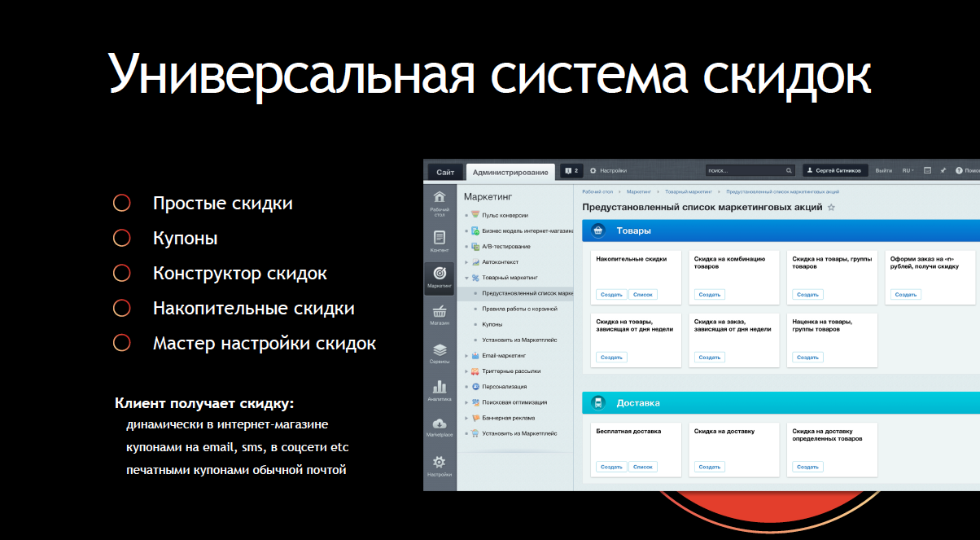Click the Бизнес модель интернет-магазина icon

point(475,230)
